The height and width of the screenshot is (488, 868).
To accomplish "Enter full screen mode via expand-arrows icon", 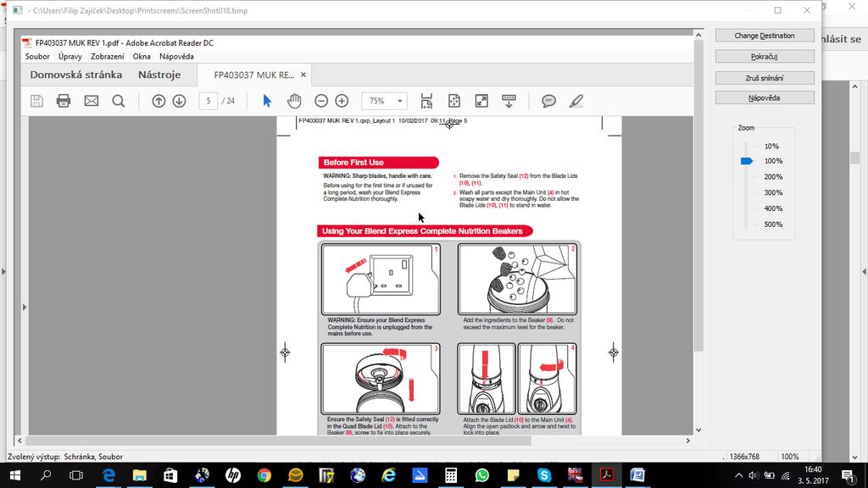I will 481,101.
